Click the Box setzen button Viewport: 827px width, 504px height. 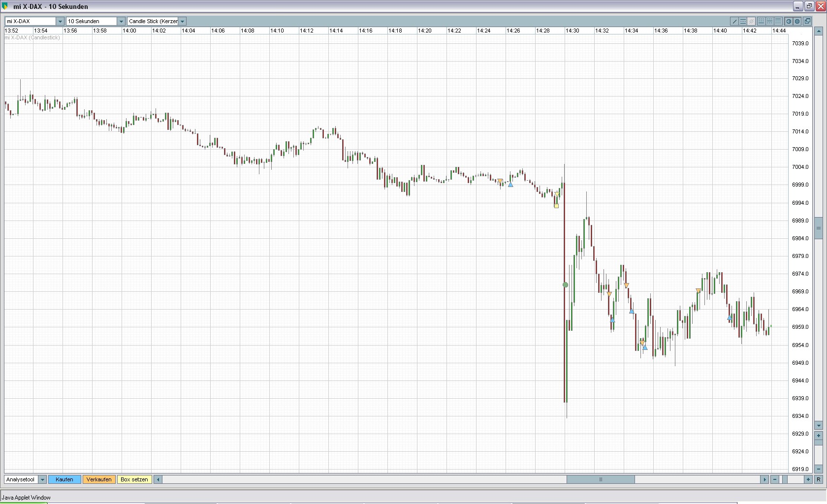coord(134,479)
